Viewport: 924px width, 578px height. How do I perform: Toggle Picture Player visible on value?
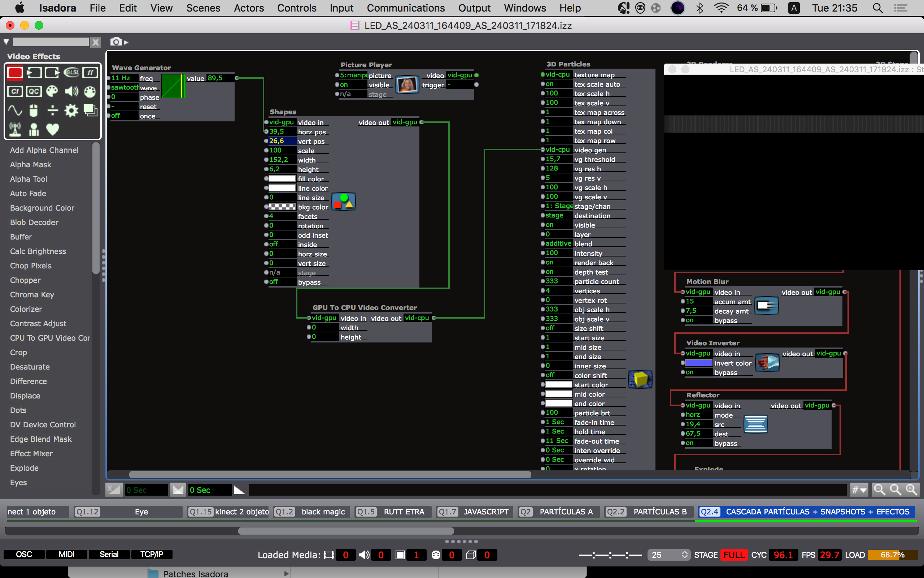click(x=353, y=85)
